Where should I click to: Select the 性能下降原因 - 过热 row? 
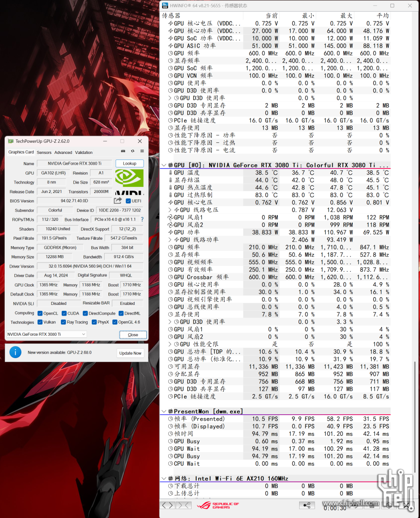[275, 143]
